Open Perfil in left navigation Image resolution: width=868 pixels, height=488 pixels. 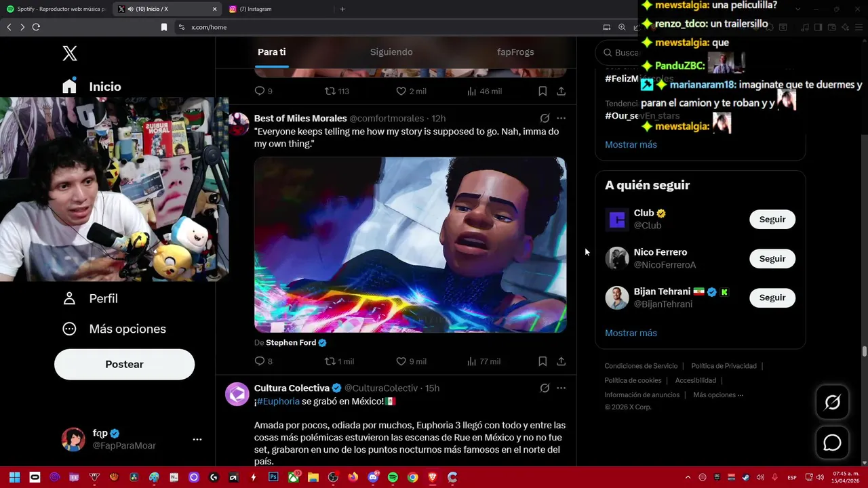tap(90, 299)
